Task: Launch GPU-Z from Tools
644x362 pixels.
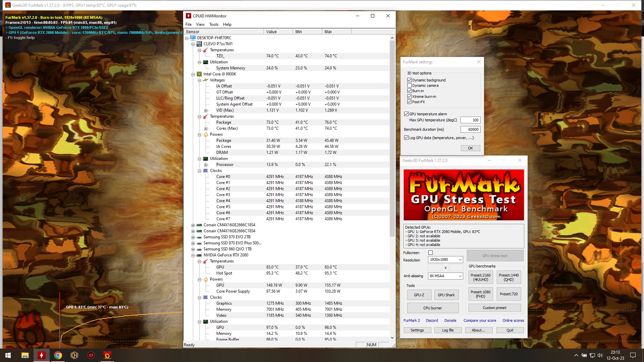Action: pos(419,295)
